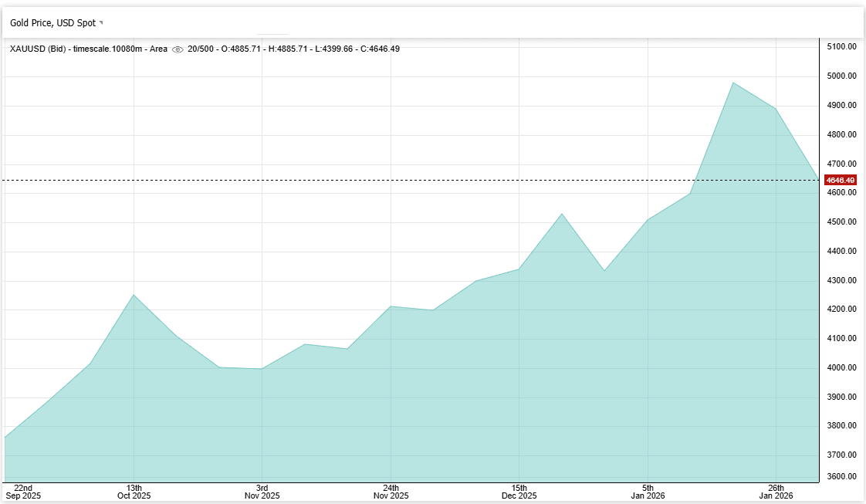Click the 5th Jan 2026 date label
Image resolution: width=866 pixels, height=504 pixels.
[x=648, y=492]
